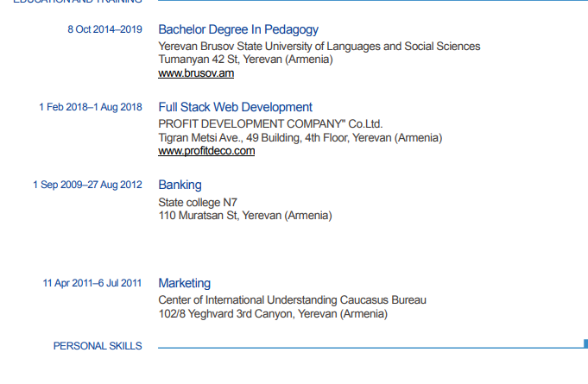Click the State college N7 text

point(198,203)
